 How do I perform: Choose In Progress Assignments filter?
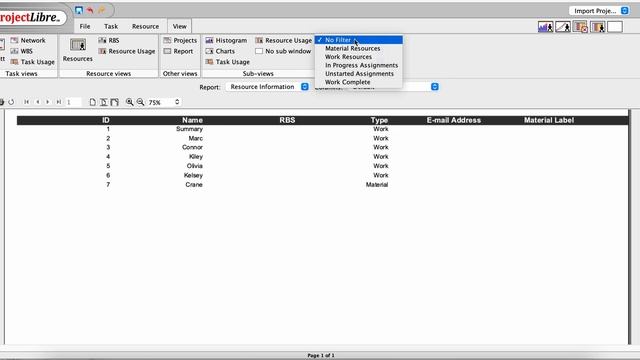pos(359,65)
